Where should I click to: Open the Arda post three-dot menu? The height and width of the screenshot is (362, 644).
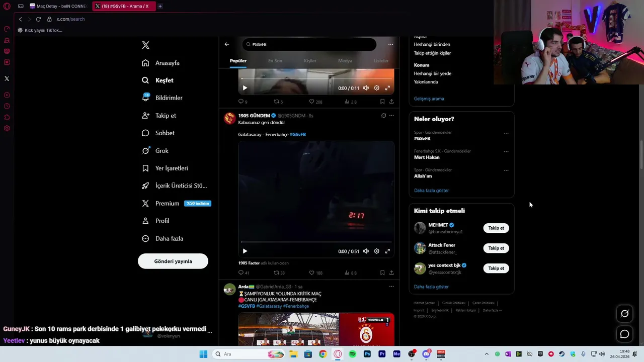click(391, 287)
